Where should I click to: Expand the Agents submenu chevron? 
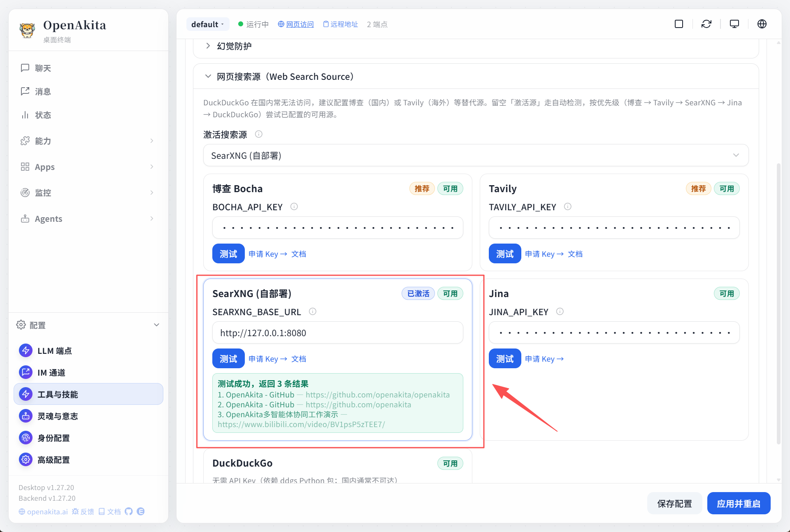152,218
